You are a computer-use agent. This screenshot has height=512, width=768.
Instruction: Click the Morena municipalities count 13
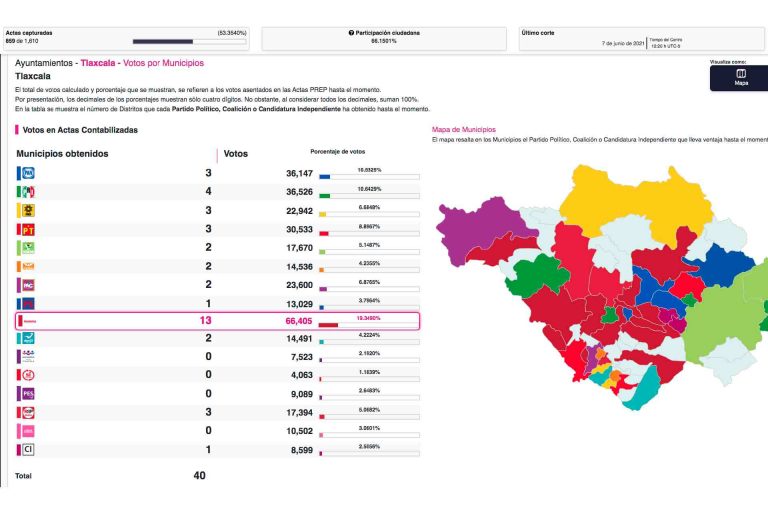(x=205, y=320)
